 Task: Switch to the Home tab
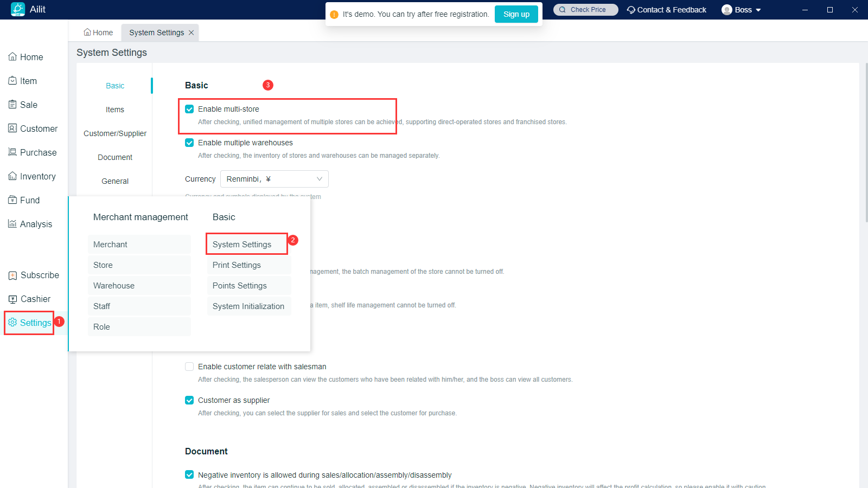98,33
